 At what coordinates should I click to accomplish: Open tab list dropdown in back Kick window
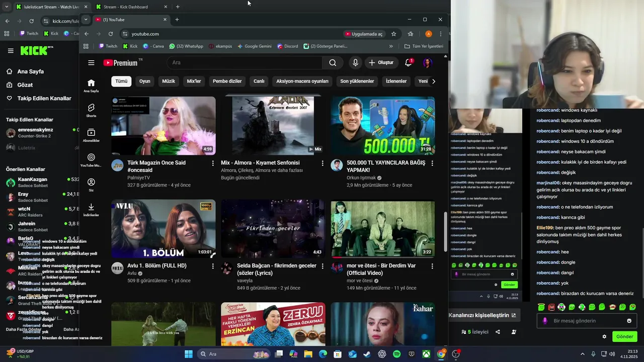pyautogui.click(x=6, y=7)
